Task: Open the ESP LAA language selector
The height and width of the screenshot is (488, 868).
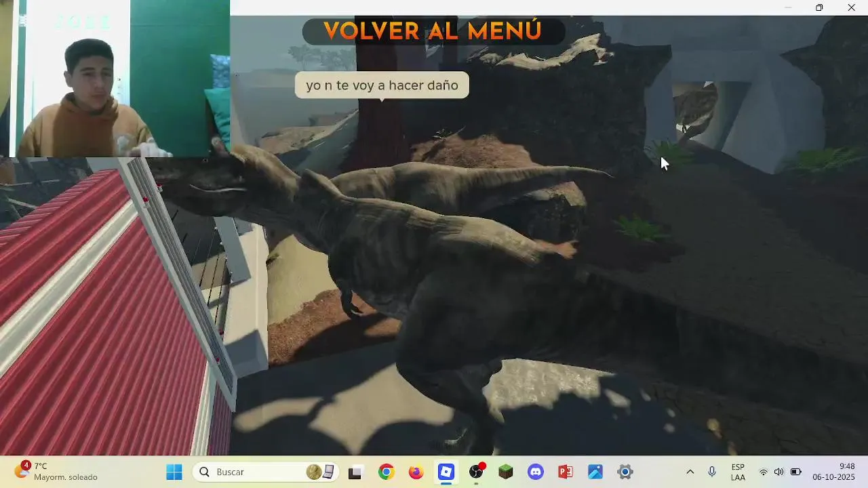Action: pos(738,472)
